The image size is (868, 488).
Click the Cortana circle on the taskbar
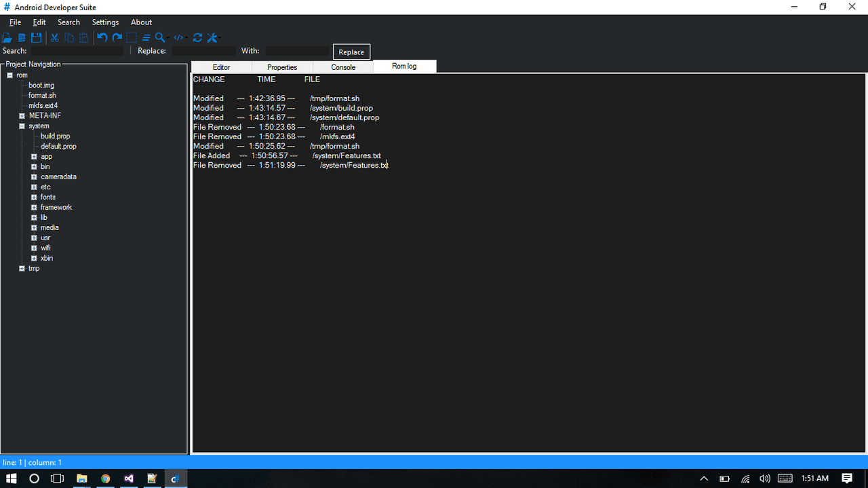(x=35, y=478)
